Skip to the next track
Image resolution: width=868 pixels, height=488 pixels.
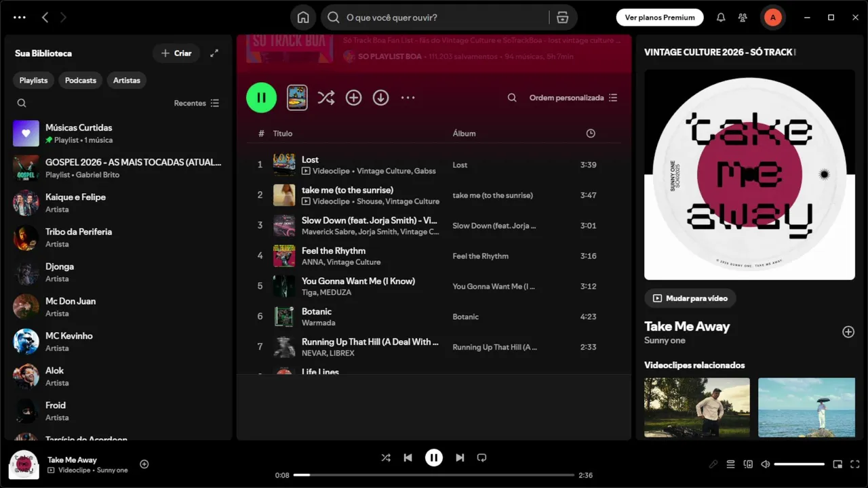pos(460,457)
